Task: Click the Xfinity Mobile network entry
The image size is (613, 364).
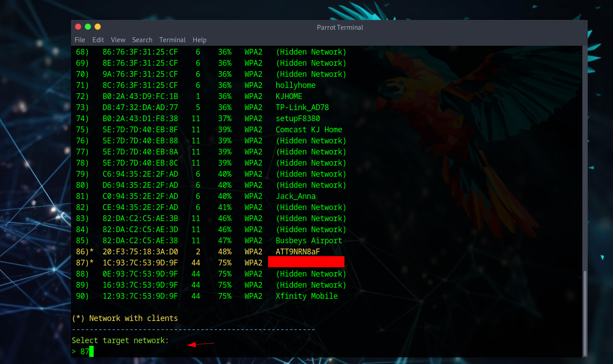Action: 306,296
